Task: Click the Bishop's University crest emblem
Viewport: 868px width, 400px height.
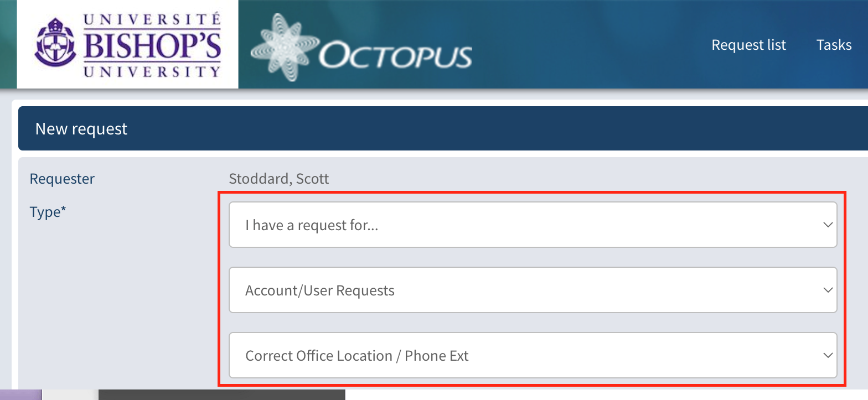Action: (54, 43)
